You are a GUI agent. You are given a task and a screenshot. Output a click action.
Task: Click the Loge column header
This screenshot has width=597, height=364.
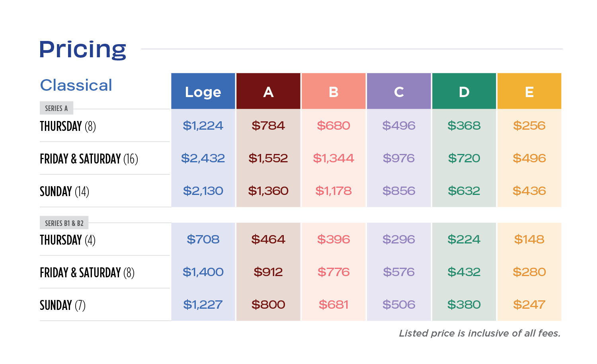coord(203,91)
